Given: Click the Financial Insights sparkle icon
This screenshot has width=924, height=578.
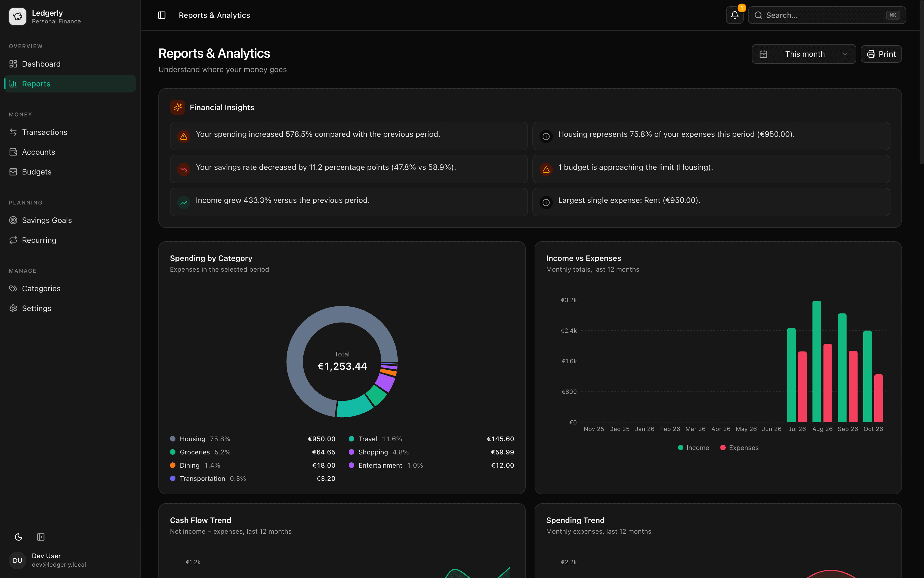Looking at the screenshot, I should 178,107.
